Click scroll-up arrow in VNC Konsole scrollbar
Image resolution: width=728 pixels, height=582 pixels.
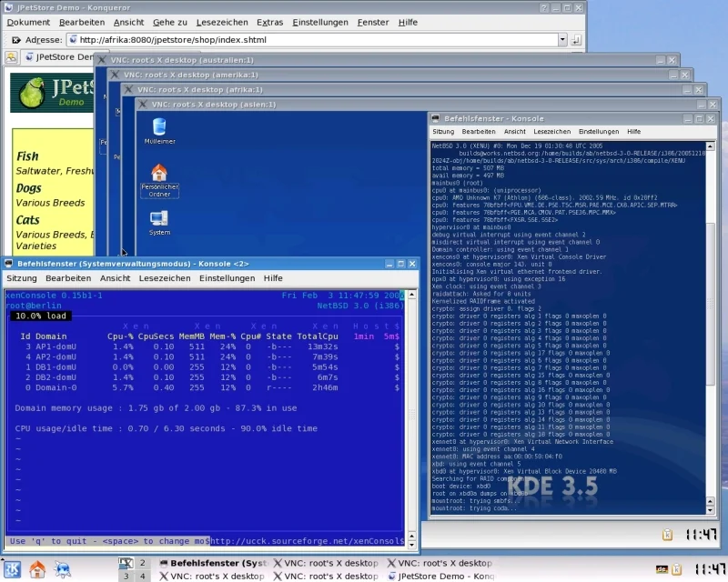click(x=711, y=146)
